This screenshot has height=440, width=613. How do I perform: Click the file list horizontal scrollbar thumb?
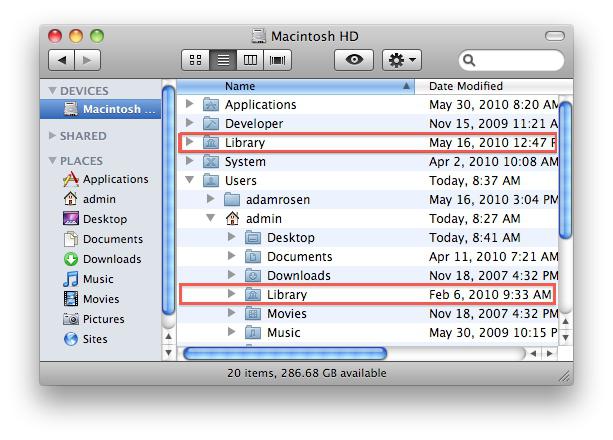click(285, 354)
